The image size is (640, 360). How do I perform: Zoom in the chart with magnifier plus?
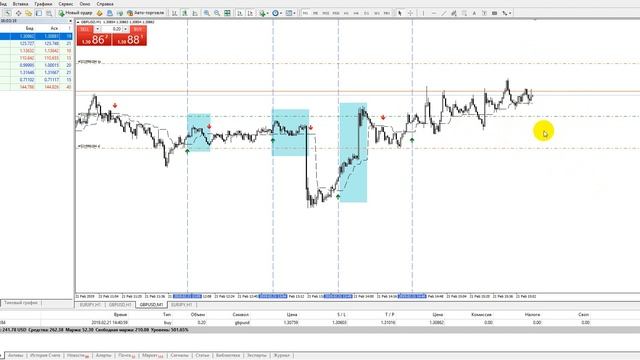(x=207, y=13)
